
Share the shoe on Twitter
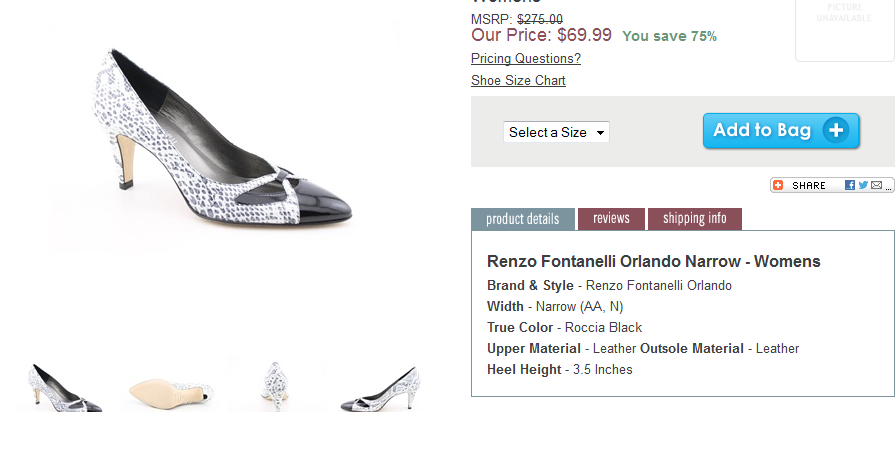pyautogui.click(x=863, y=185)
